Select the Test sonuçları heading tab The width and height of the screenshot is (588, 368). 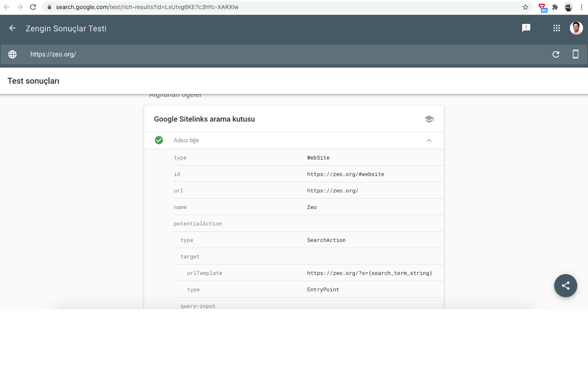pos(33,80)
